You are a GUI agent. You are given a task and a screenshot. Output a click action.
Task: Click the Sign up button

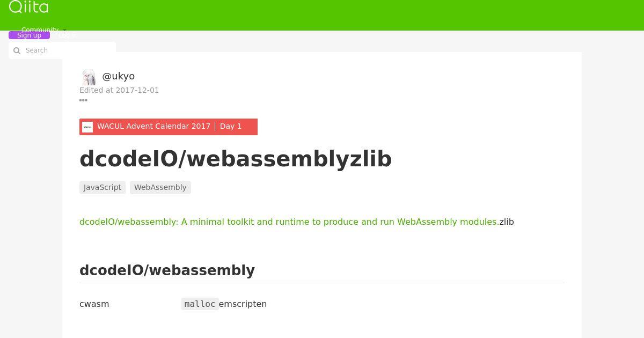coord(29,35)
